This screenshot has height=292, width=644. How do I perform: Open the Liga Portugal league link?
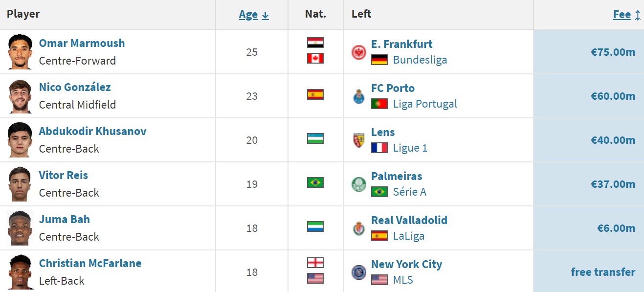coord(425,104)
